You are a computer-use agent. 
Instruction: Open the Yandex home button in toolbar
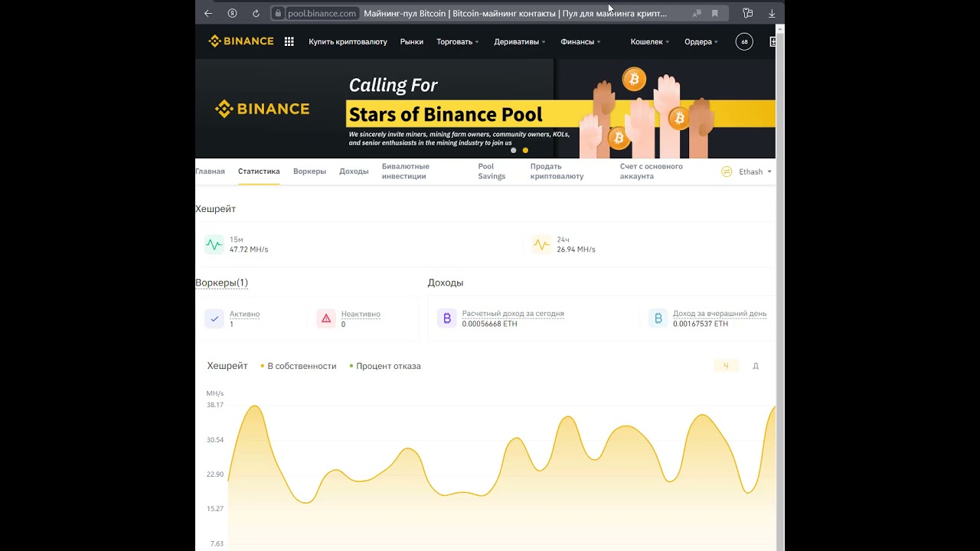tap(232, 13)
